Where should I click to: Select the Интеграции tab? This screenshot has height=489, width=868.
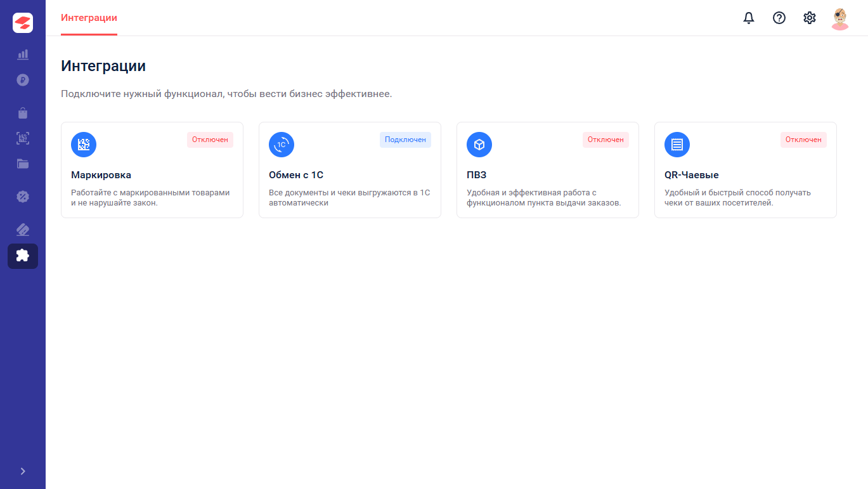[89, 18]
